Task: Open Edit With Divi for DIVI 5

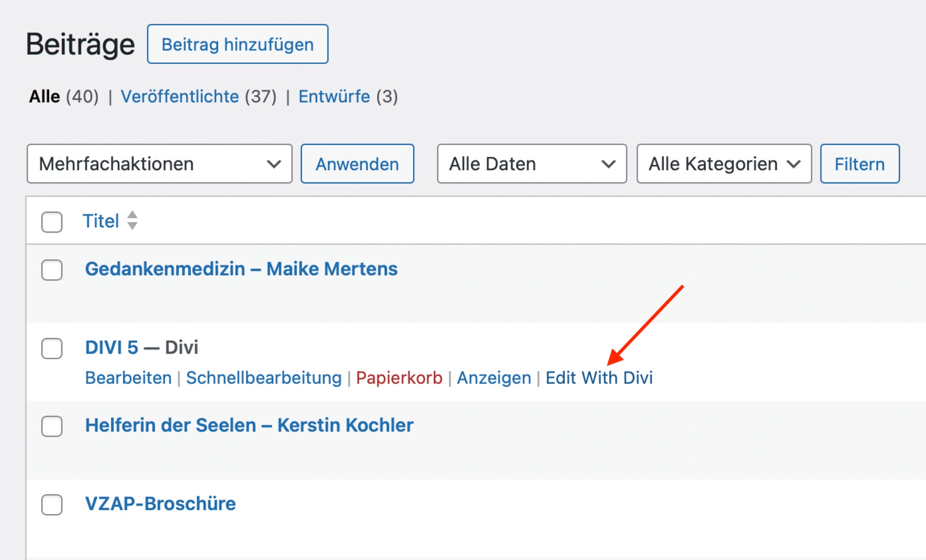Action: click(599, 378)
